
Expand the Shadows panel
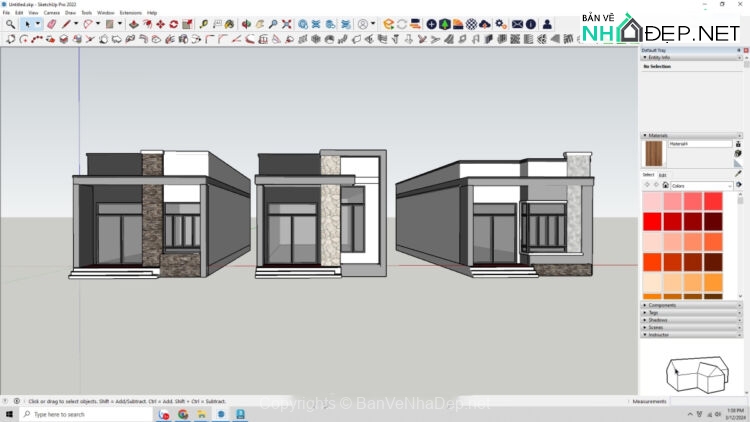pyautogui.click(x=658, y=320)
